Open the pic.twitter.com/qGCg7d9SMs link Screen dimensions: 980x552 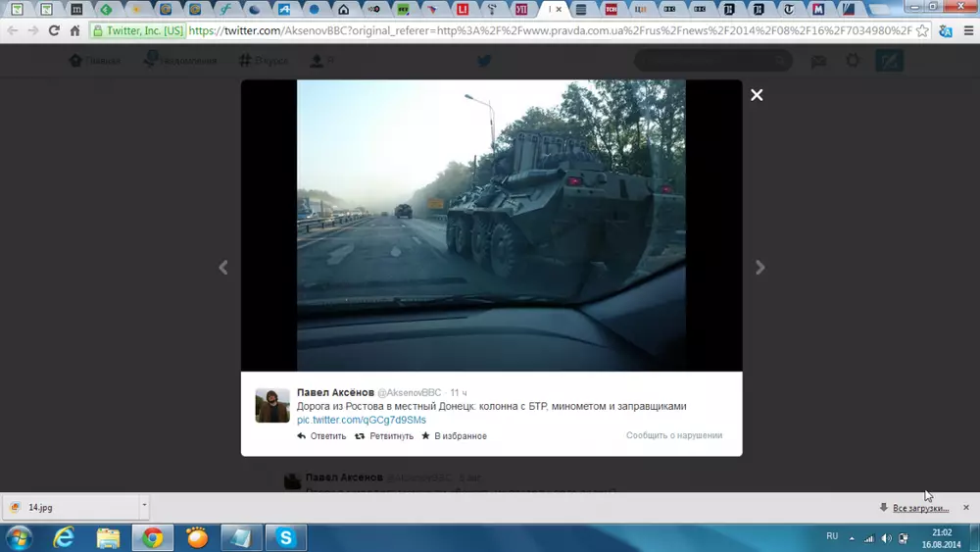(362, 420)
